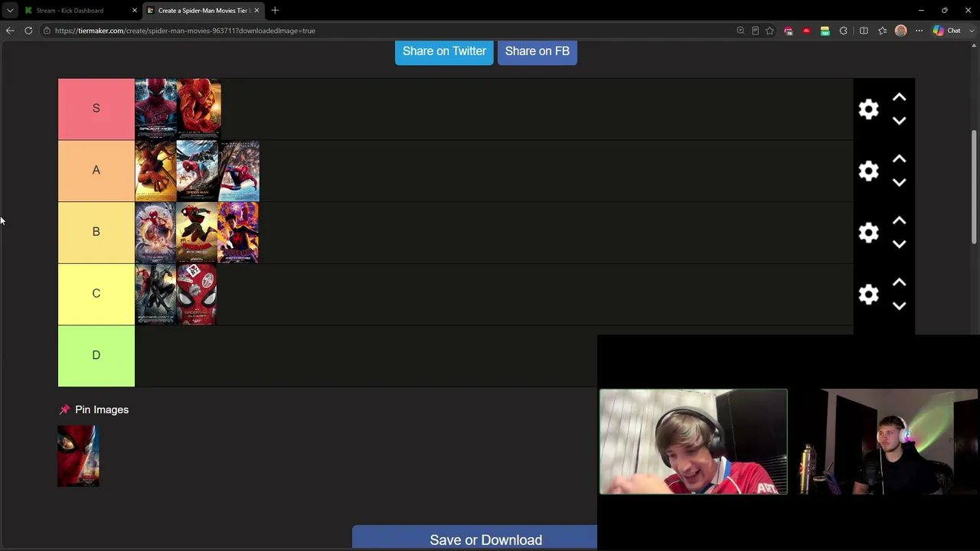Select the second poster in S tier
Screen dimensions: 980x551
point(199,109)
